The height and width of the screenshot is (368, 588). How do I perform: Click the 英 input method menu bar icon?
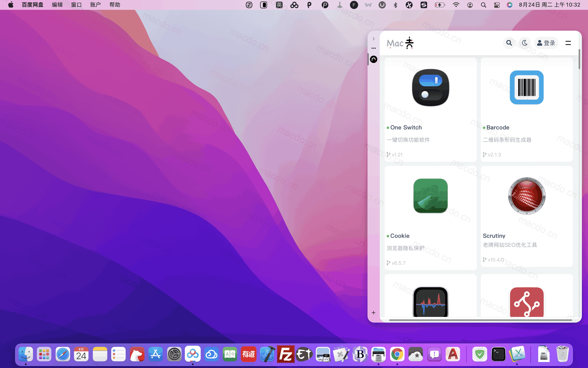279,5
